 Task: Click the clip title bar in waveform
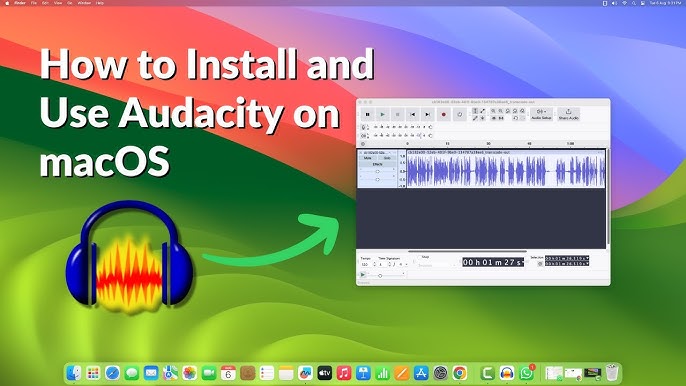tap(506, 152)
